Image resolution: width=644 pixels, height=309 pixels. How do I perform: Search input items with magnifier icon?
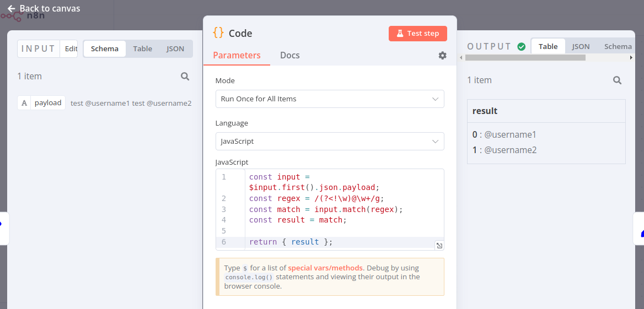185,77
